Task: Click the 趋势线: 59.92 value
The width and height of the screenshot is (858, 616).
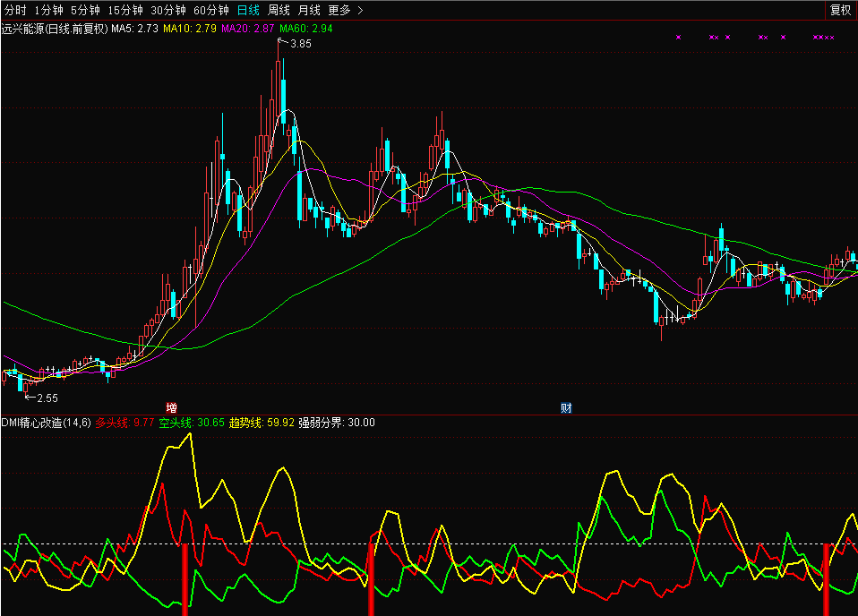Action: point(262,423)
